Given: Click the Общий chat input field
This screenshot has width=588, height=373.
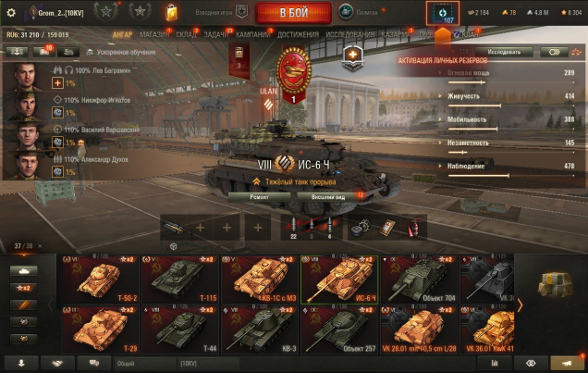Looking at the screenshot, I should [145, 363].
